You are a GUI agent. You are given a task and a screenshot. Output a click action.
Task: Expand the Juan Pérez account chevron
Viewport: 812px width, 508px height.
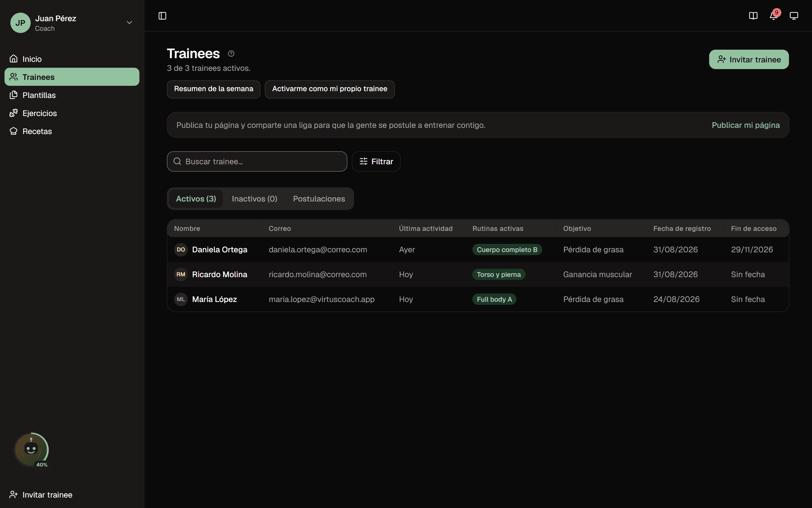coord(129,23)
